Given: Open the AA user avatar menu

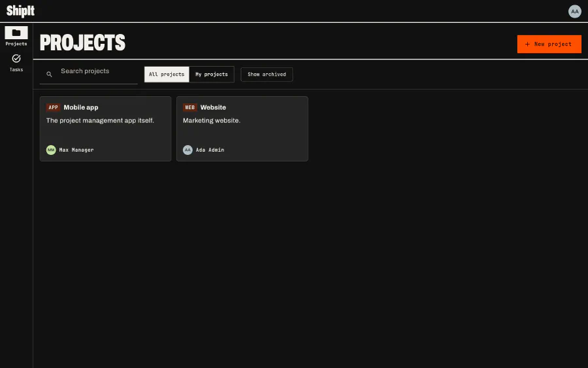Looking at the screenshot, I should (x=574, y=11).
